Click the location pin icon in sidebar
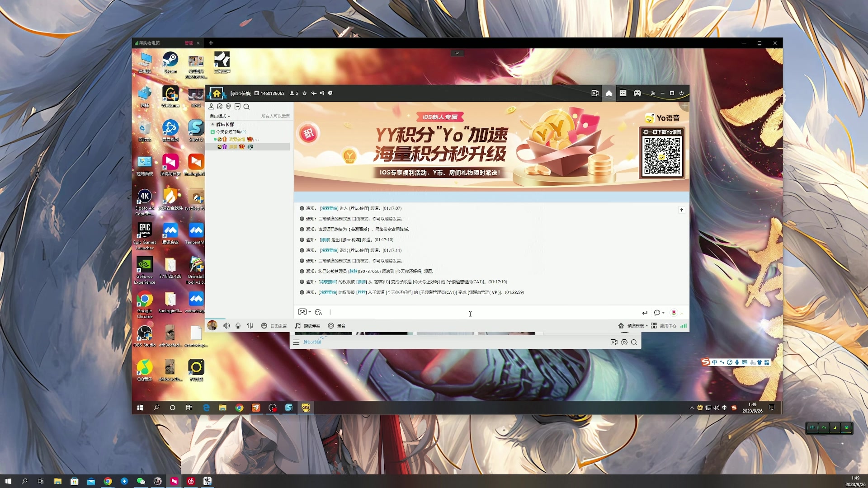Image resolution: width=868 pixels, height=488 pixels. 228,107
